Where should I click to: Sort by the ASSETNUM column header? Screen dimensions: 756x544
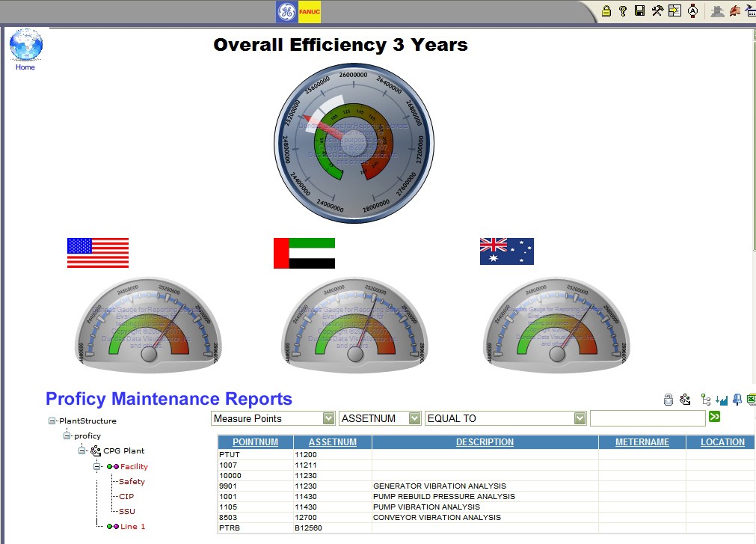pyautogui.click(x=333, y=442)
